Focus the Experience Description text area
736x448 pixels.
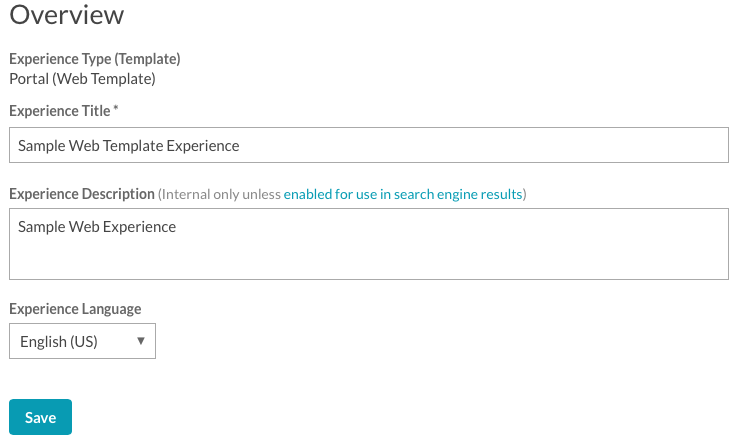pyautogui.click(x=369, y=244)
